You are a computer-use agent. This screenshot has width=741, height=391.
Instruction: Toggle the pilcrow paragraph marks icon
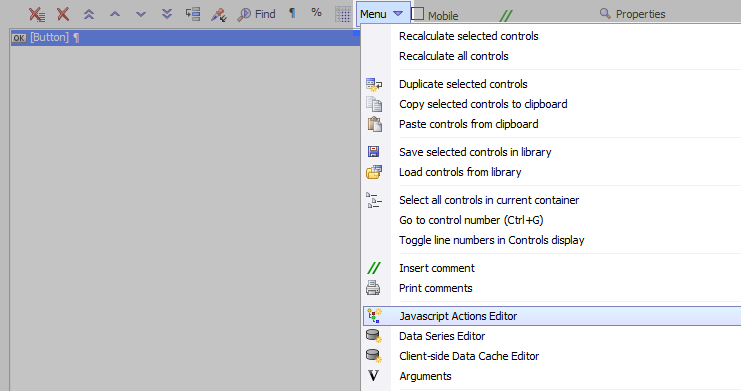click(292, 13)
